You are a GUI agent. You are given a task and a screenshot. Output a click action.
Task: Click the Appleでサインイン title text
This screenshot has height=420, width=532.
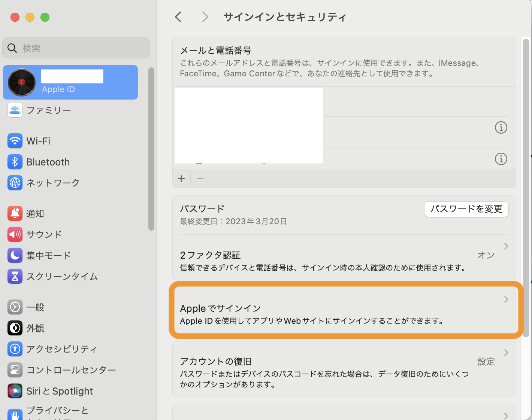coord(220,308)
